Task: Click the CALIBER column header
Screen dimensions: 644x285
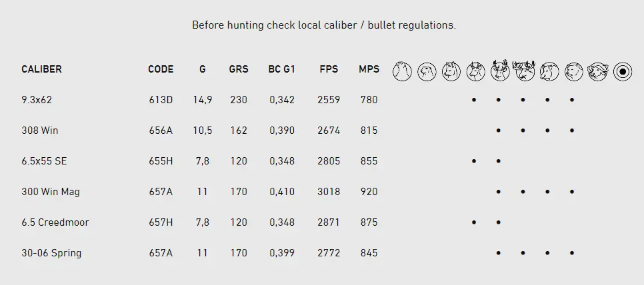Action: click(41, 69)
